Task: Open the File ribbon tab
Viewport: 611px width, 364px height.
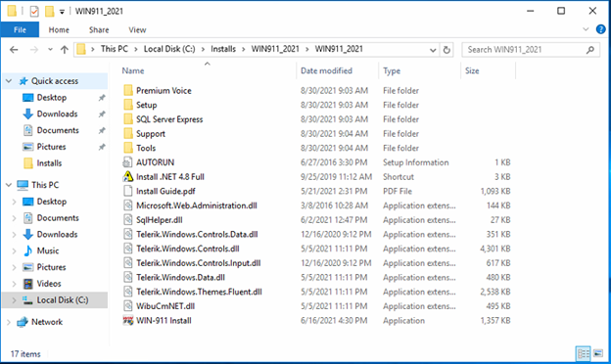Action: [x=20, y=30]
